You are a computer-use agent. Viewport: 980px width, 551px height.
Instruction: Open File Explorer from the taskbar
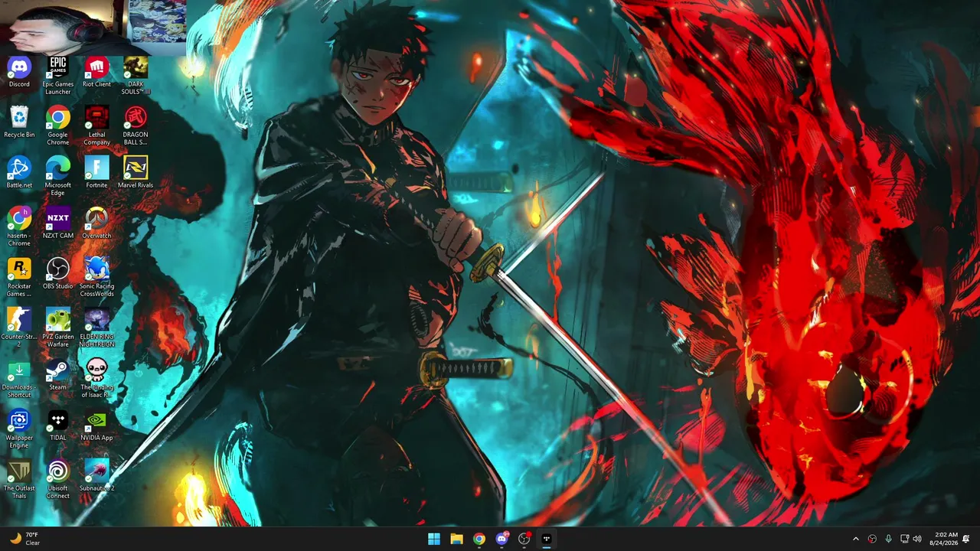(x=456, y=539)
